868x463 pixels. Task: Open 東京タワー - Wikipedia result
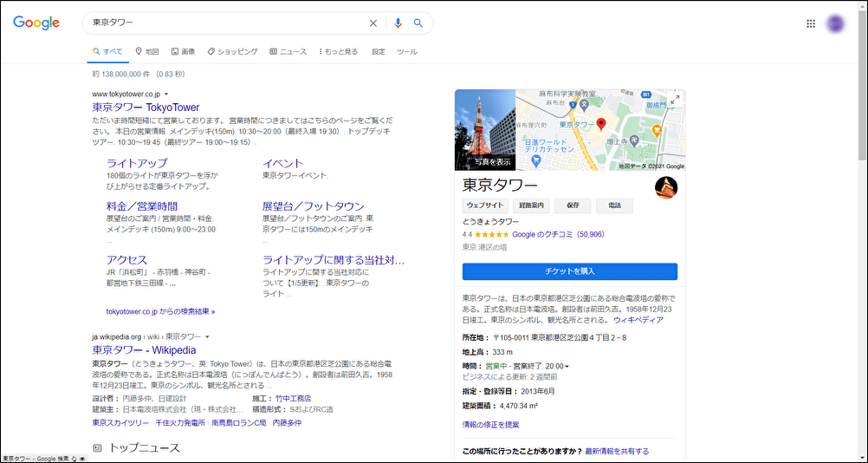click(x=144, y=350)
